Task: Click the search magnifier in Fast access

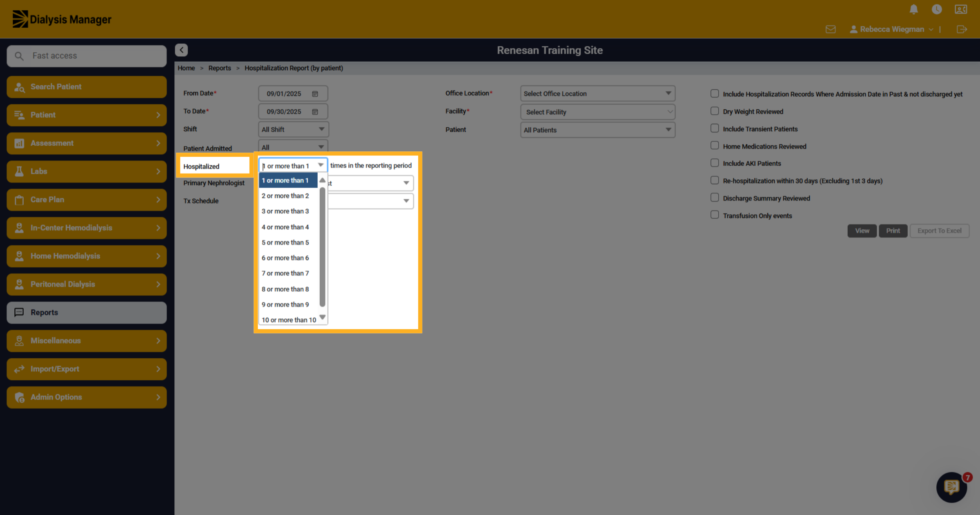Action: (x=19, y=56)
